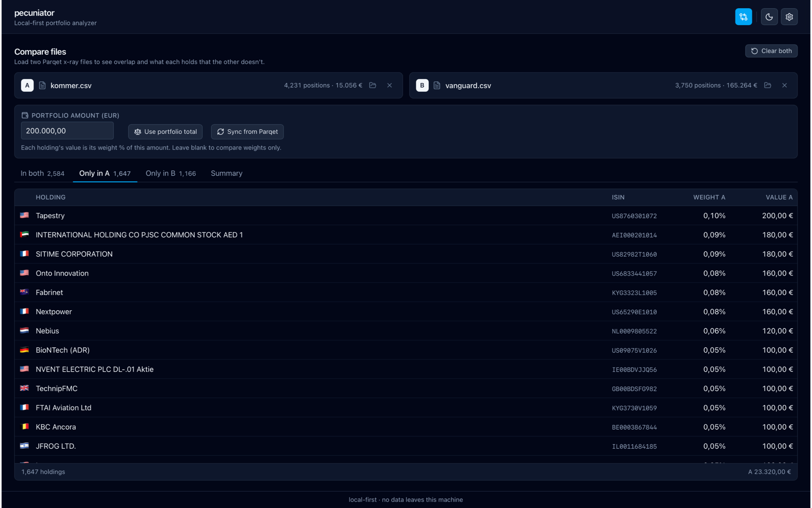Focus the portfolio amount input field
Image resolution: width=812 pixels, height=508 pixels.
[x=67, y=131]
